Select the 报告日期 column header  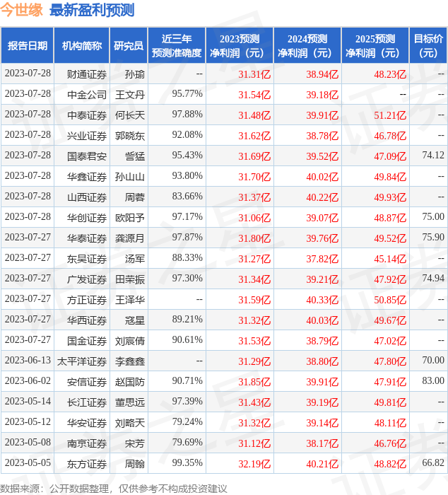tap(28, 45)
